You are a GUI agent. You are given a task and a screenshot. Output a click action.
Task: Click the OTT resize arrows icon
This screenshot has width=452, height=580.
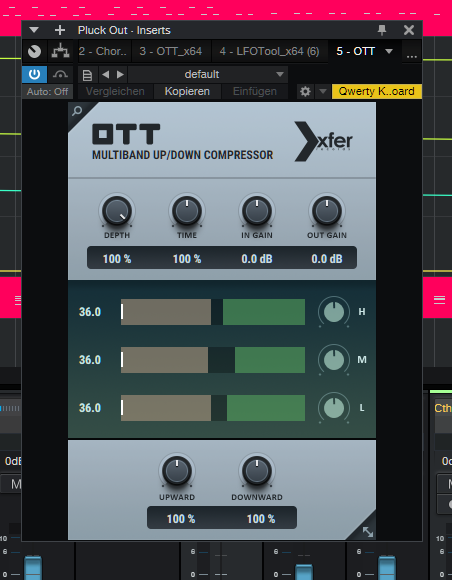pyautogui.click(x=368, y=532)
